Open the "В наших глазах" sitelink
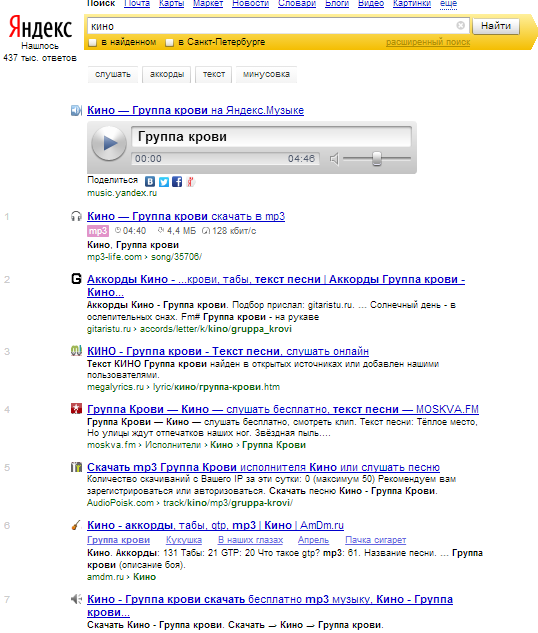The width and height of the screenshot is (538, 633). point(251,540)
